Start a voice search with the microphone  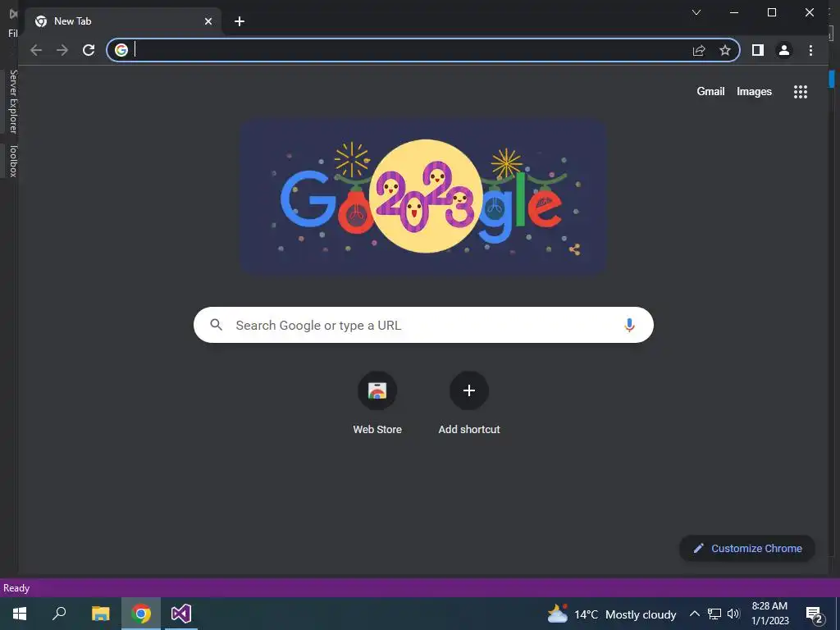(629, 325)
